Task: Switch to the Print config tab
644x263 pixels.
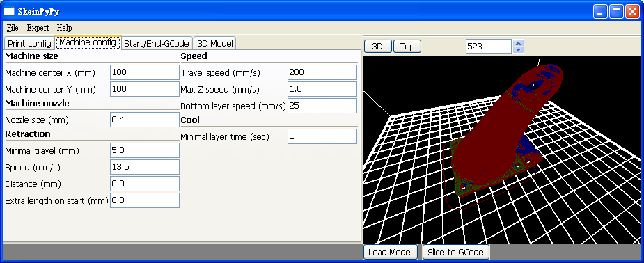Action: [29, 44]
